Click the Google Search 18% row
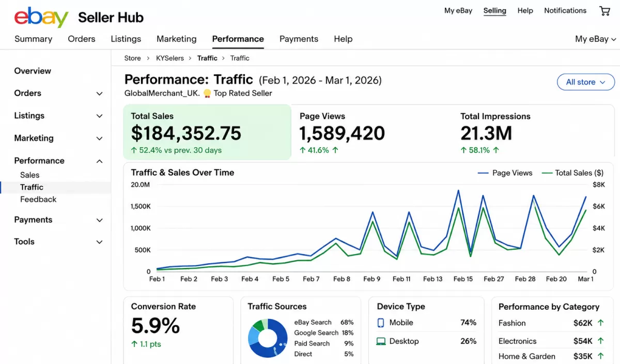 pyautogui.click(x=324, y=333)
